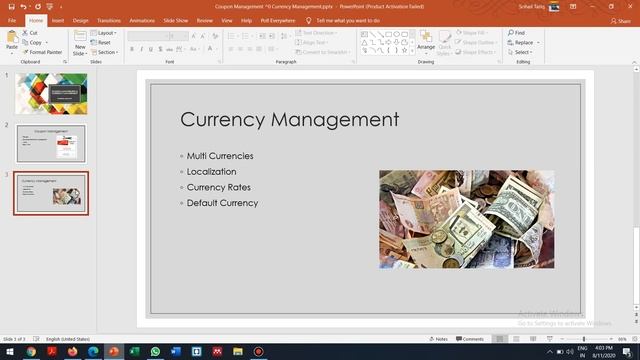The width and height of the screenshot is (640, 360).
Task: Open the Poll Everywhere tab
Action: 278,20
